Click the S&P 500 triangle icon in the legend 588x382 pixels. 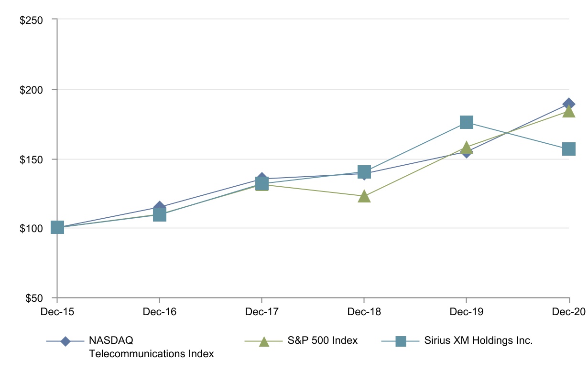(264, 341)
